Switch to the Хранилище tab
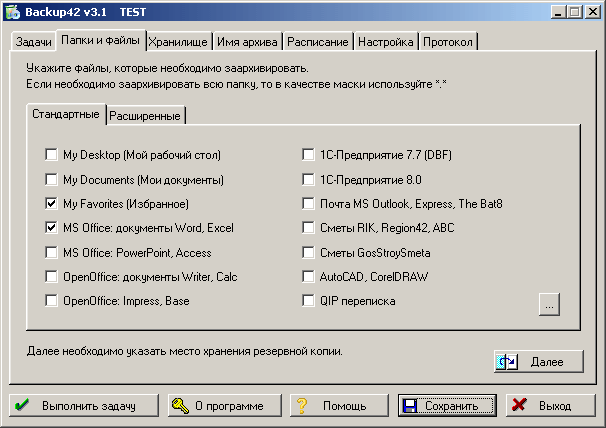The image size is (606, 428). (178, 42)
